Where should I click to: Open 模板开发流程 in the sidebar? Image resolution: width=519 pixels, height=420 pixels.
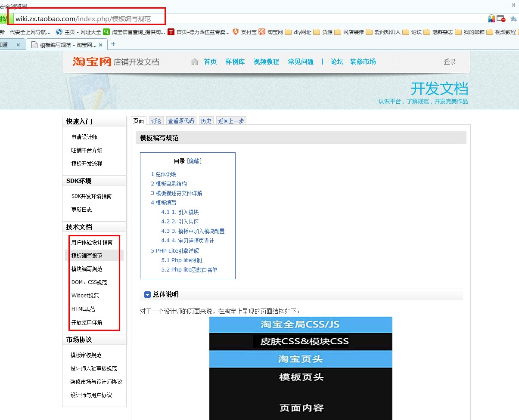tap(87, 164)
